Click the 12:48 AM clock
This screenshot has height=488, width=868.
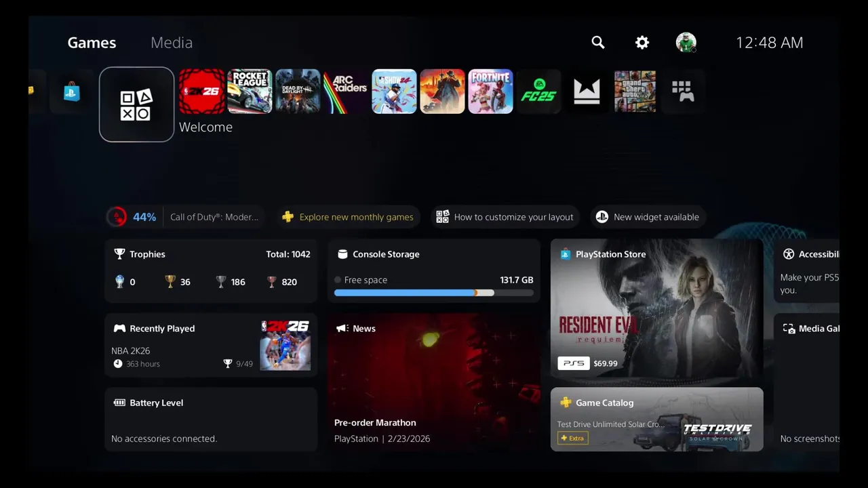click(x=769, y=42)
